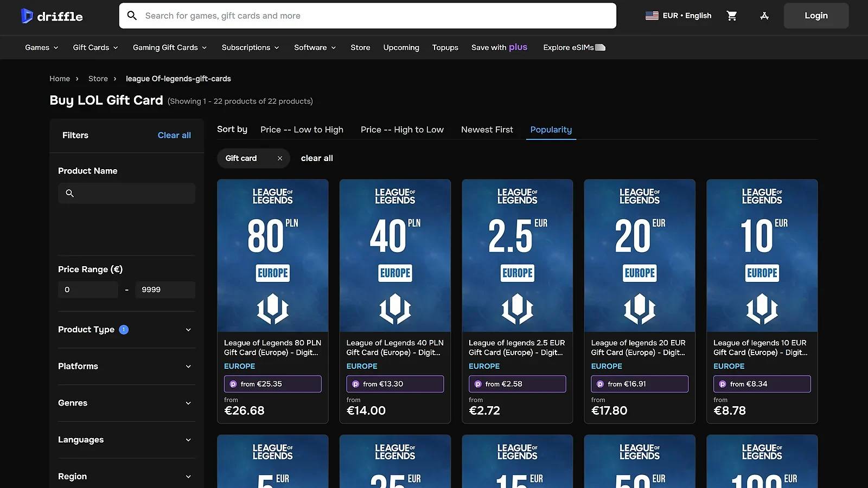Click the Clear all filters link
This screenshot has width=868, height=488.
click(174, 135)
